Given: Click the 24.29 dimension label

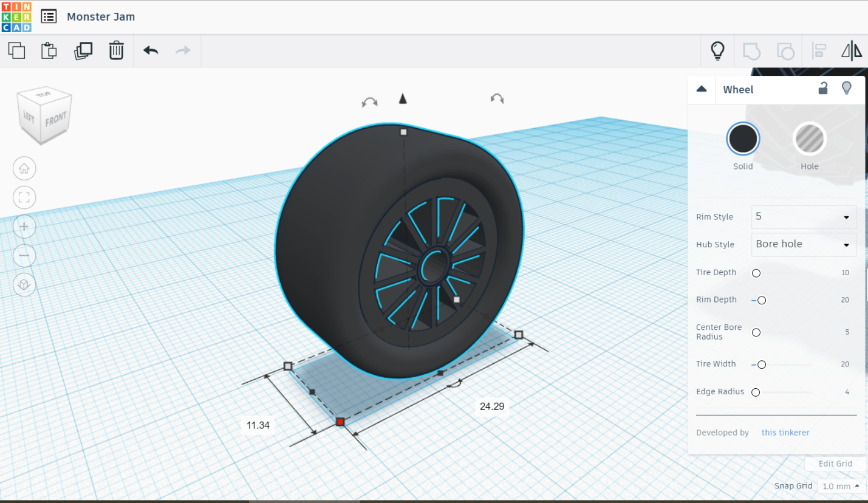Looking at the screenshot, I should coord(492,406).
